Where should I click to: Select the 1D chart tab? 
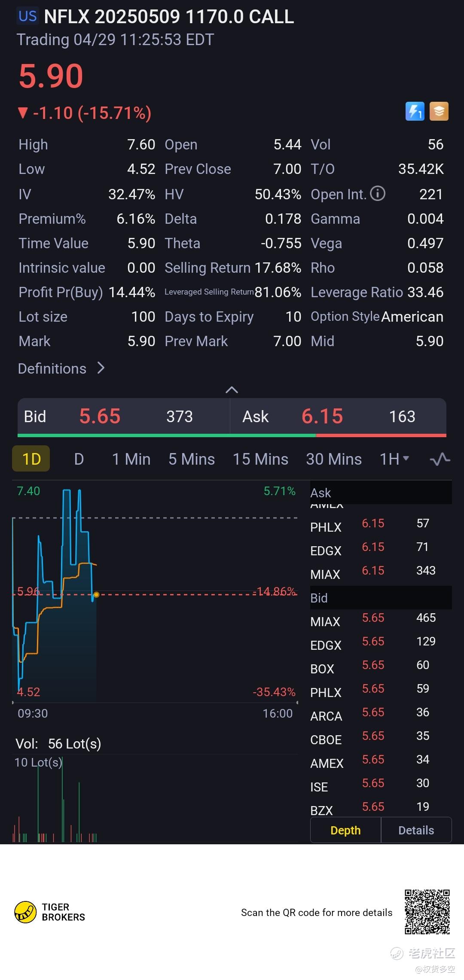31,459
